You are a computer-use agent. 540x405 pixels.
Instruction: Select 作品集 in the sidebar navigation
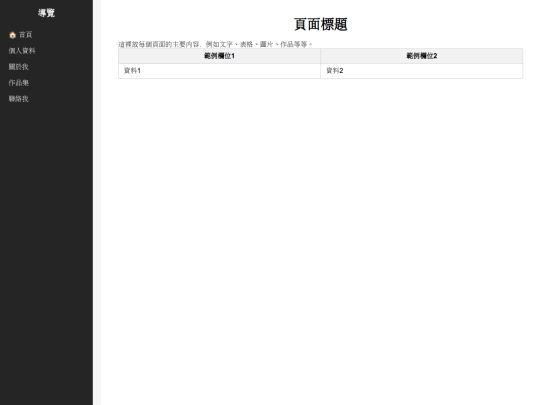[x=19, y=83]
